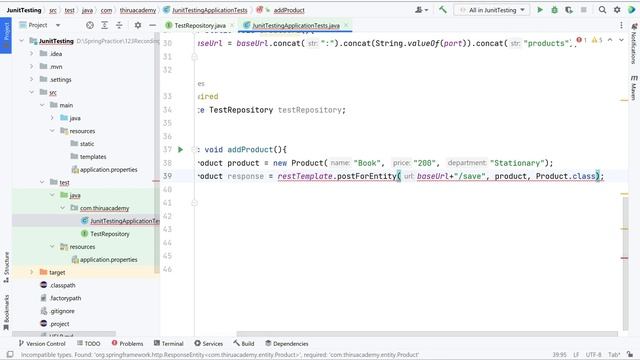Expand the main java folder

(52, 118)
